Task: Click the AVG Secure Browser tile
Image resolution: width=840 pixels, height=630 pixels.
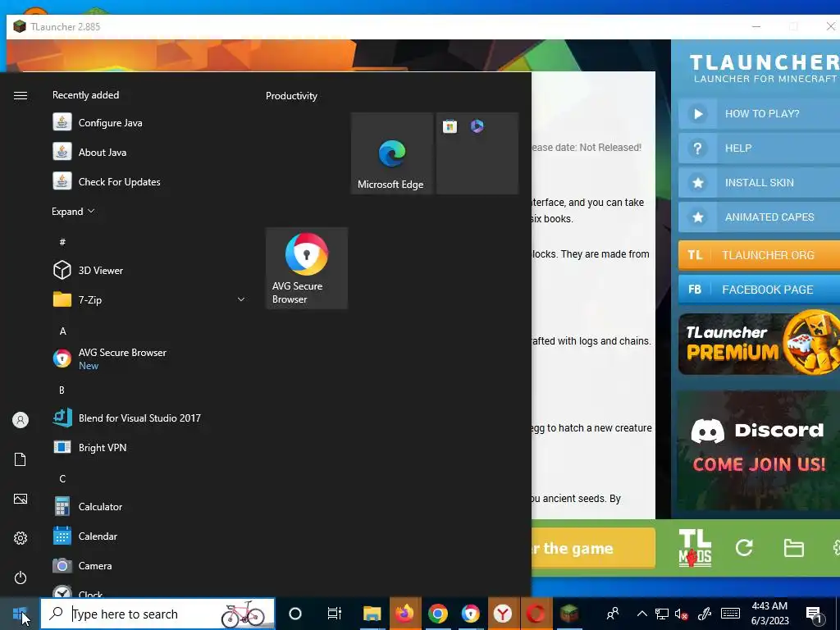Action: pyautogui.click(x=307, y=268)
